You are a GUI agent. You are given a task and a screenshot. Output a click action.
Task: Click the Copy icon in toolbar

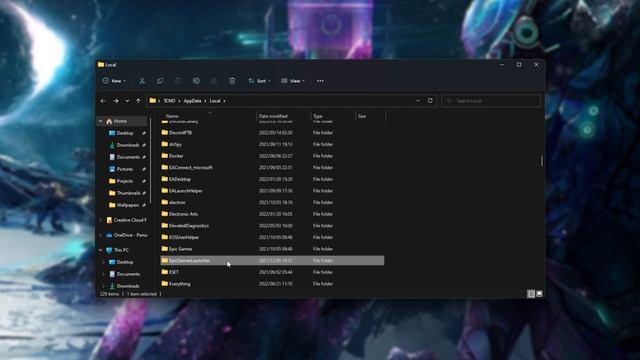(160, 81)
